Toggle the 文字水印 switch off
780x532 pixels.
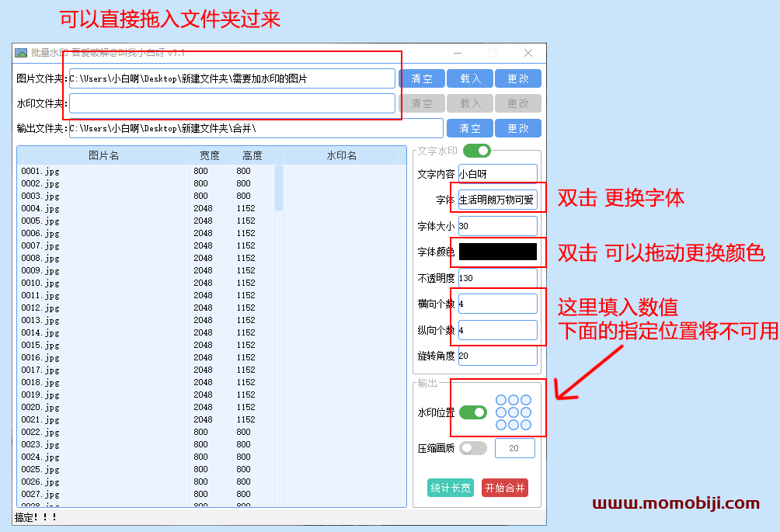tap(476, 150)
